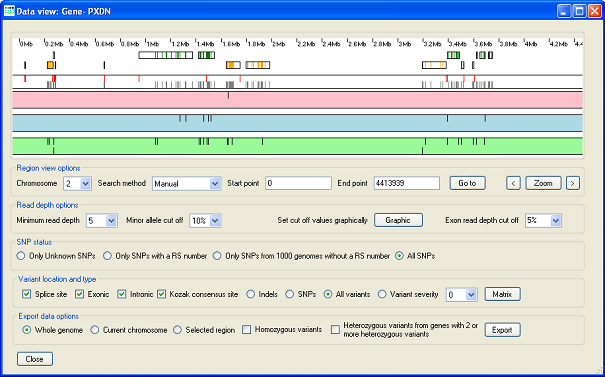Select the All variants radio button
The width and height of the screenshot is (605, 377).
pyautogui.click(x=328, y=294)
